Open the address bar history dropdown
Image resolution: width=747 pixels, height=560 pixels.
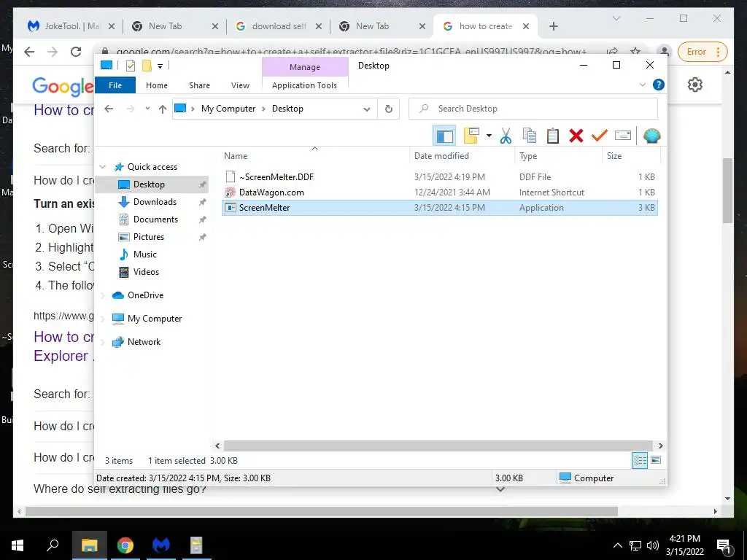(x=366, y=109)
